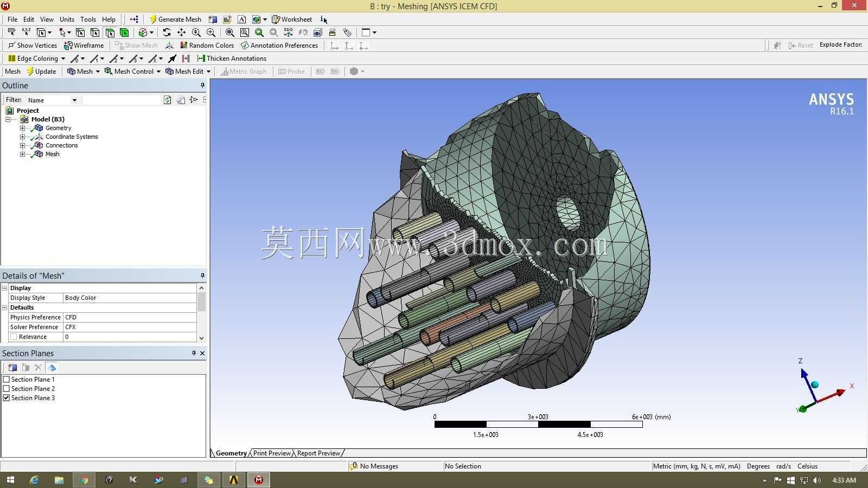This screenshot has height=488, width=868.
Task: Open File Explorer from taskbar
Action: [59, 480]
